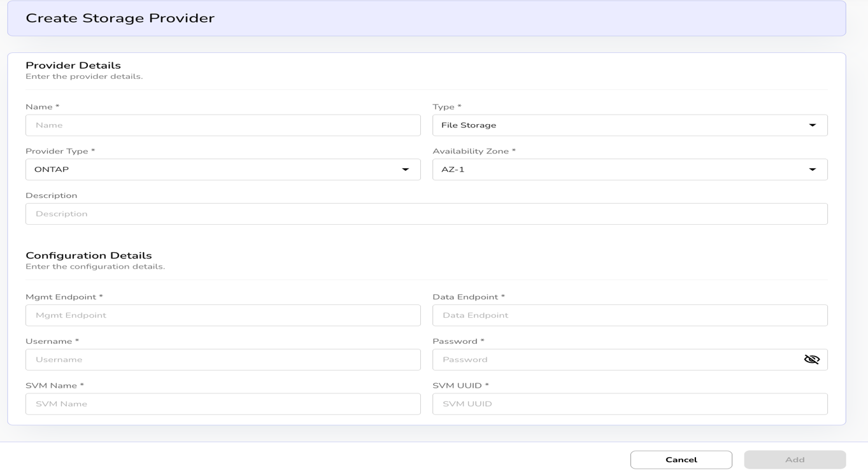The image size is (868, 473).
Task: Select the SVM Name input
Action: pos(223,404)
